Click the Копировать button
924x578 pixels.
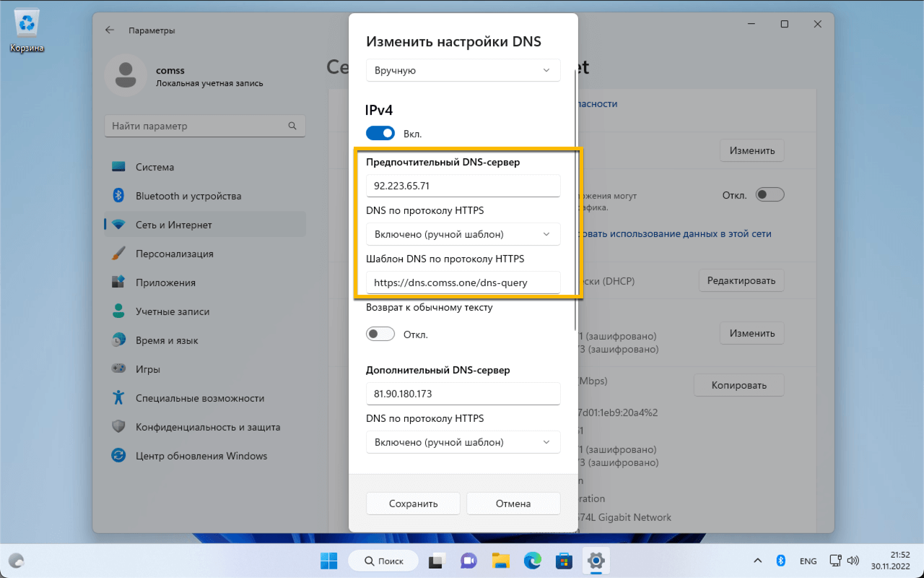pos(738,385)
